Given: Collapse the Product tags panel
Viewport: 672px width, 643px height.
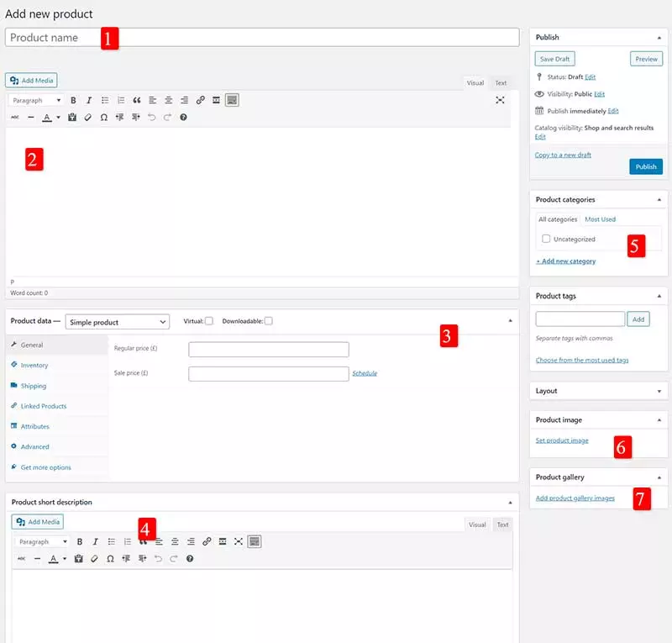Looking at the screenshot, I should (x=659, y=296).
